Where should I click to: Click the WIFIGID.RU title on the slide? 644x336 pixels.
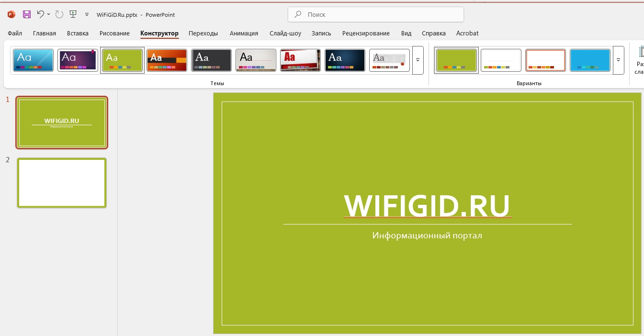427,206
